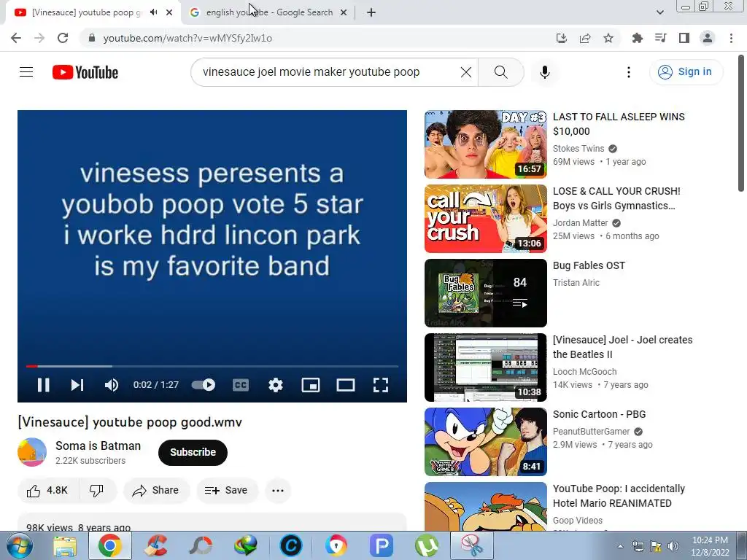The height and width of the screenshot is (560, 747).
Task: Bookmark this page with star icon
Action: click(x=608, y=38)
